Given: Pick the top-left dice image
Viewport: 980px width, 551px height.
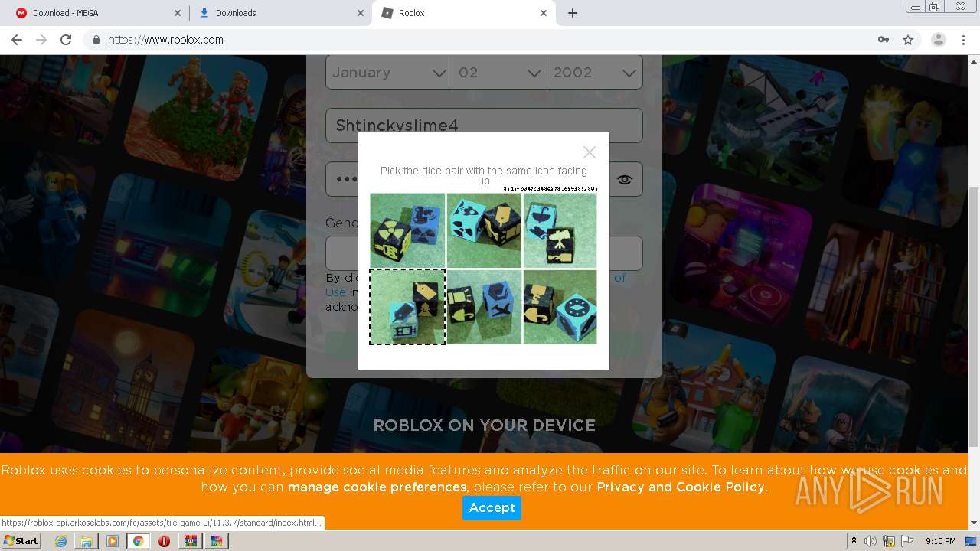Looking at the screenshot, I should 407,230.
